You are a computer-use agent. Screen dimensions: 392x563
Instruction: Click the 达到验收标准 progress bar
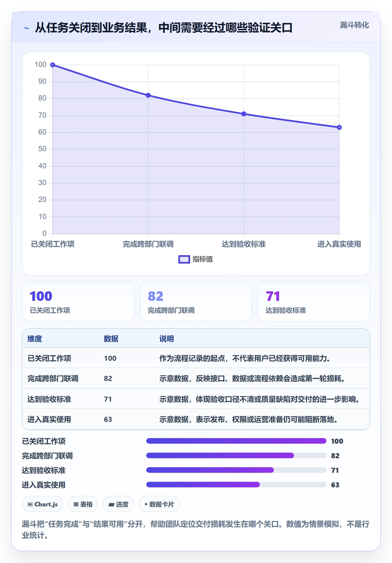click(x=236, y=470)
